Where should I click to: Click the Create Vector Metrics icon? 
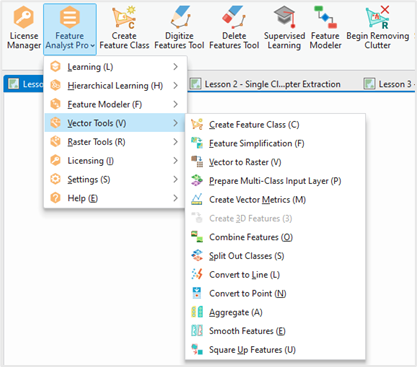pyautogui.click(x=197, y=199)
